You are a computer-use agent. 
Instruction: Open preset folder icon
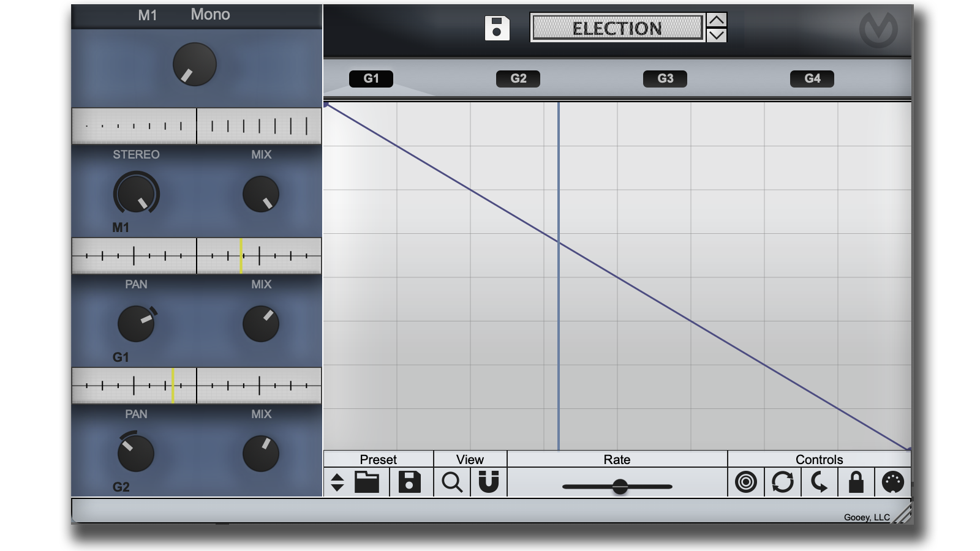(367, 482)
